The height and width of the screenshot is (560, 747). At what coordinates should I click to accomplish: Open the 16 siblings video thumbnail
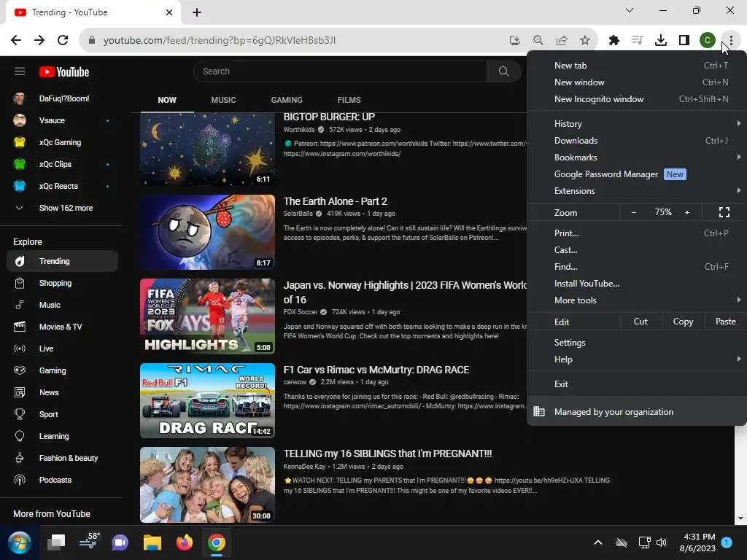pyautogui.click(x=207, y=485)
